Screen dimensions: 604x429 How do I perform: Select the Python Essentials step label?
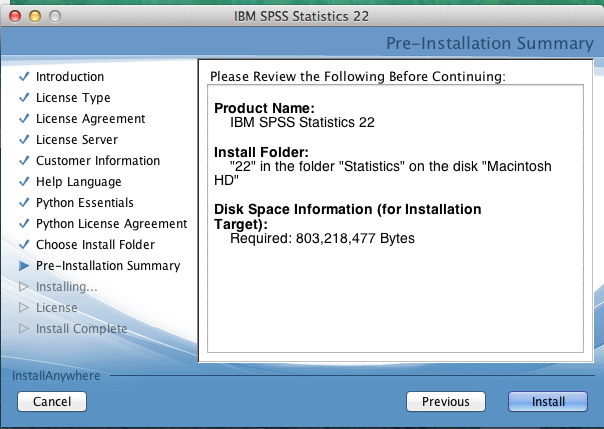[85, 203]
